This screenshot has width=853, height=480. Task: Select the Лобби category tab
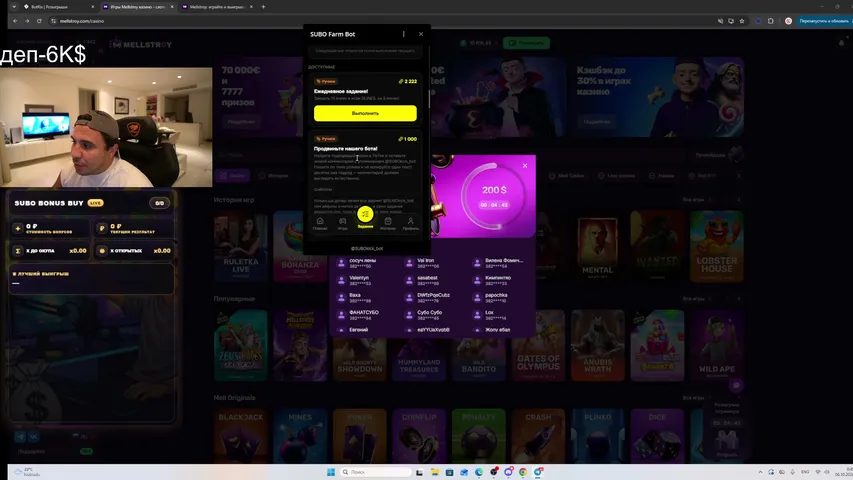(x=232, y=176)
